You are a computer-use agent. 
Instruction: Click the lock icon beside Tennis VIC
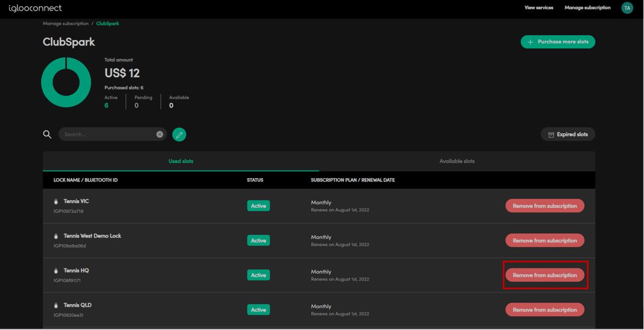tap(56, 202)
